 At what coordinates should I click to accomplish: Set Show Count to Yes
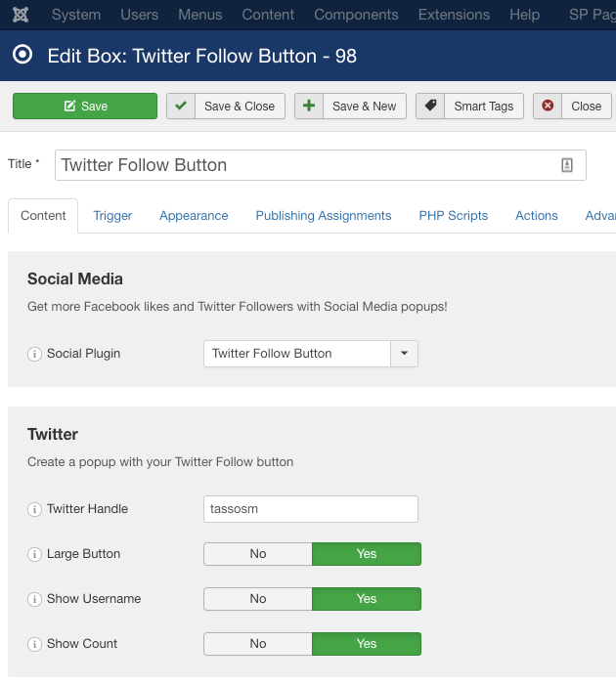(367, 644)
